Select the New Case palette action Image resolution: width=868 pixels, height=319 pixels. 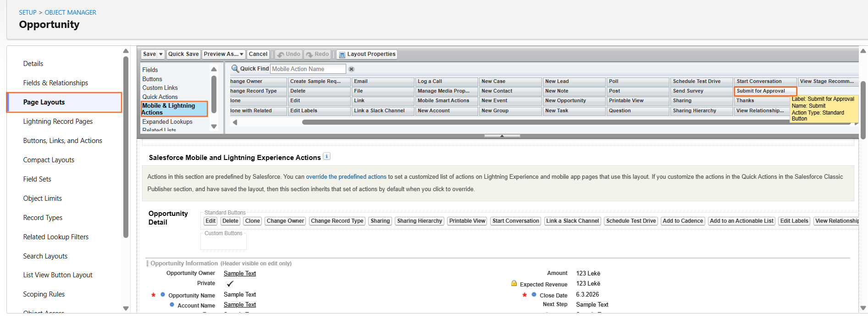click(510, 81)
